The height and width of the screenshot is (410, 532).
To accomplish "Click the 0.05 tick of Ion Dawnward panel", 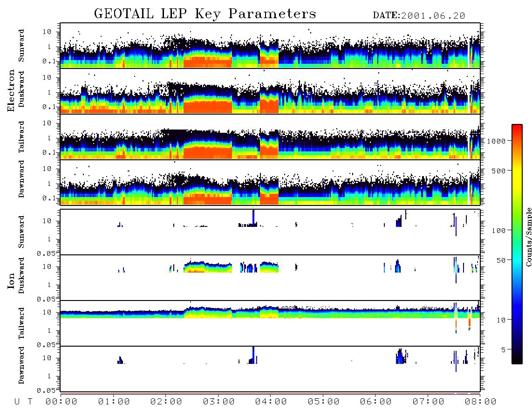I will (46, 390).
